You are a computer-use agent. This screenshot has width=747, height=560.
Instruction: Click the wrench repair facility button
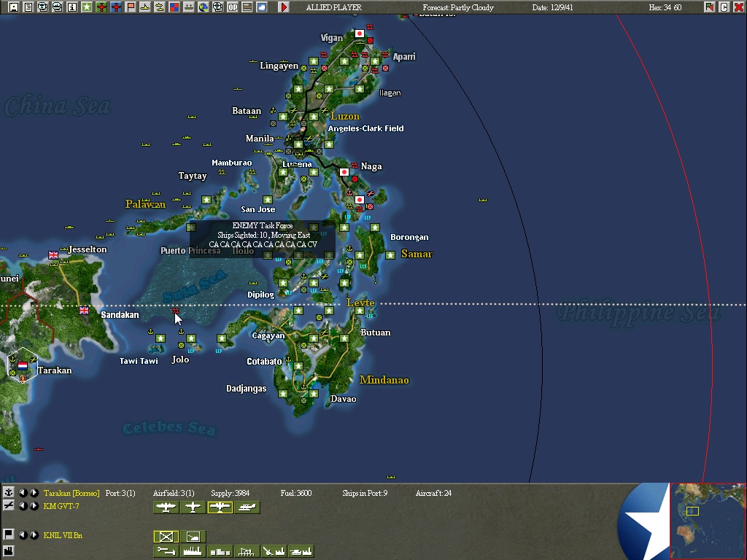pyautogui.click(x=166, y=551)
